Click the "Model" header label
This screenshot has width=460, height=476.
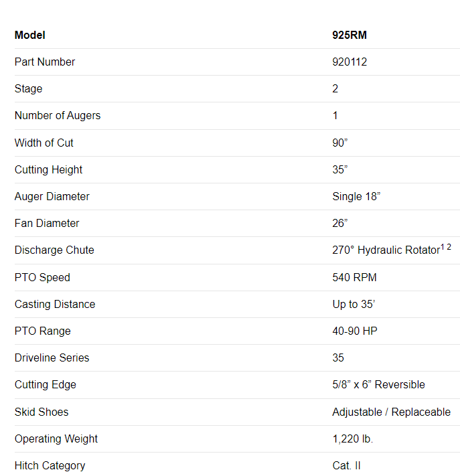pyautogui.click(x=30, y=35)
